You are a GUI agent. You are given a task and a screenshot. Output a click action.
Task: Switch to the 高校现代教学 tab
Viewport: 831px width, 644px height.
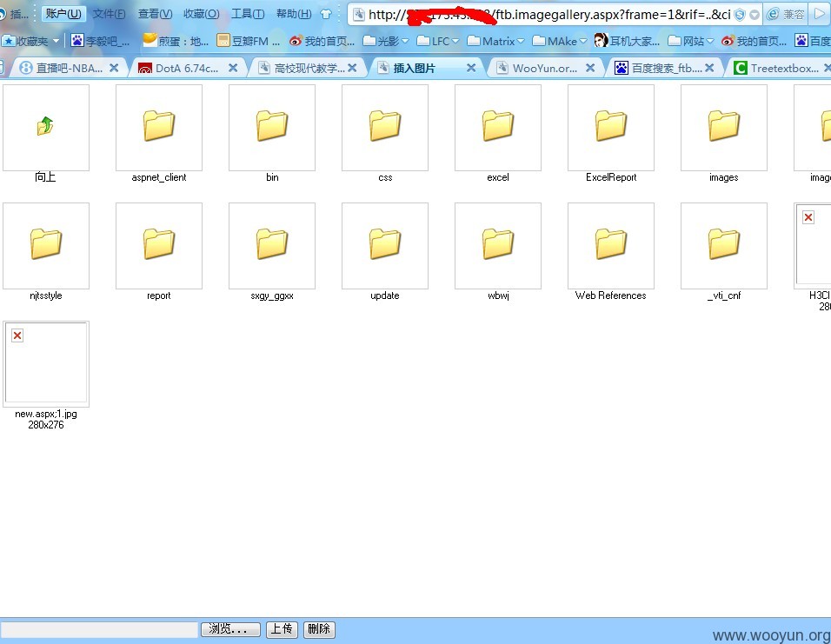click(309, 68)
